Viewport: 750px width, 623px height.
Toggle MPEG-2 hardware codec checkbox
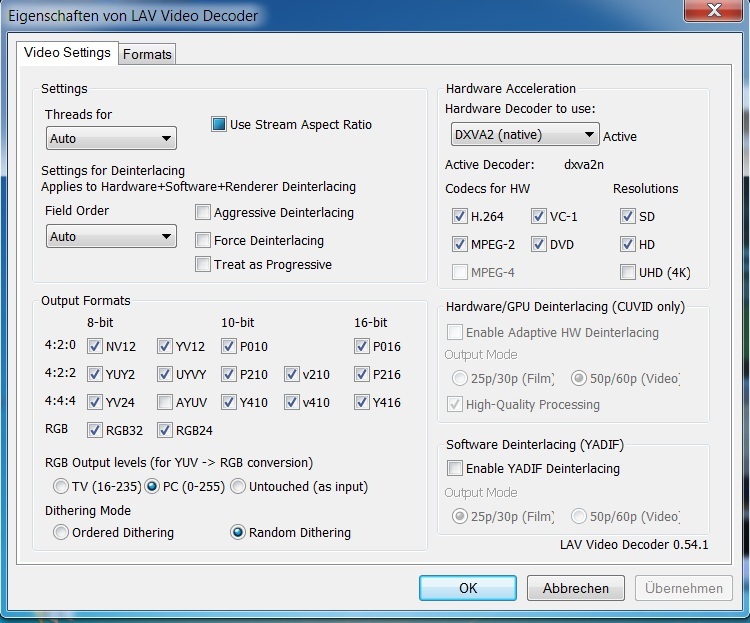click(x=460, y=245)
